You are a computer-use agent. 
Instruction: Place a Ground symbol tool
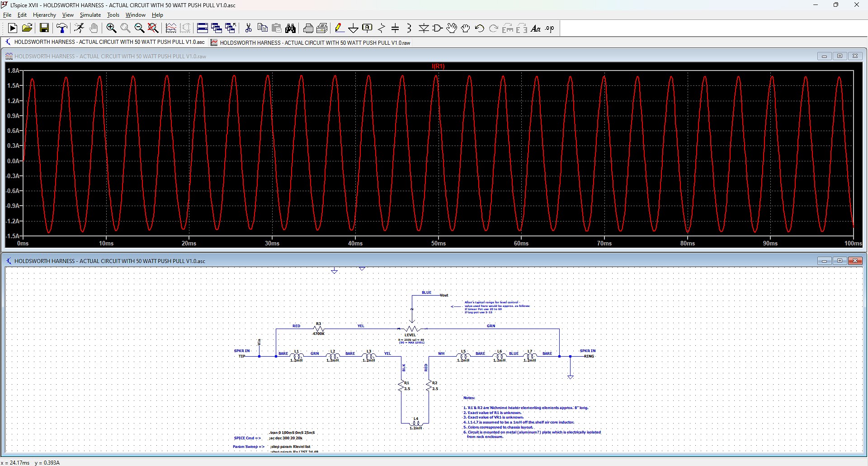[x=353, y=28]
